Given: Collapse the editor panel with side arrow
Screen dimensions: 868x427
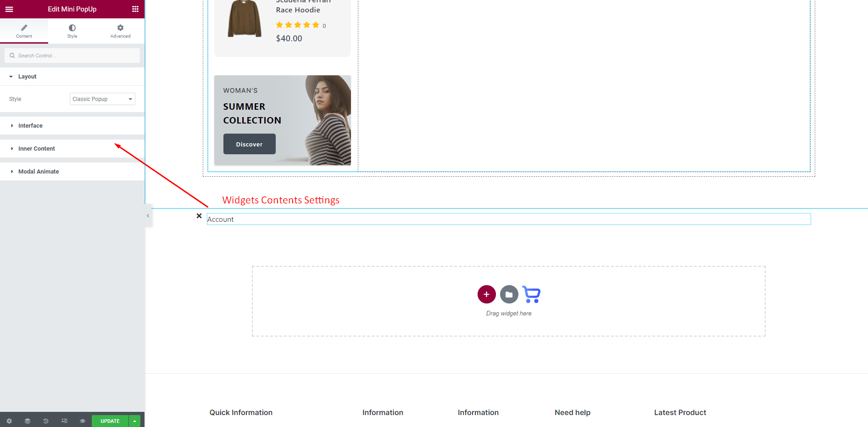Looking at the screenshot, I should 148,216.
